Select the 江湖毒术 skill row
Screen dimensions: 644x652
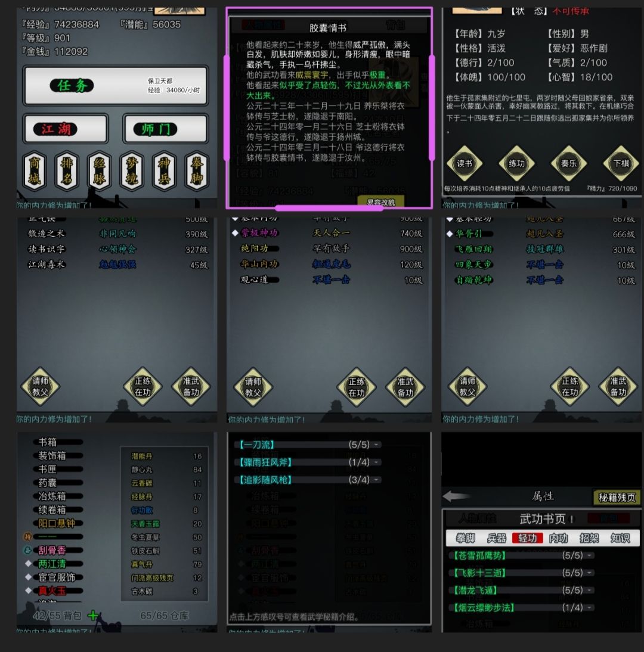point(117,265)
